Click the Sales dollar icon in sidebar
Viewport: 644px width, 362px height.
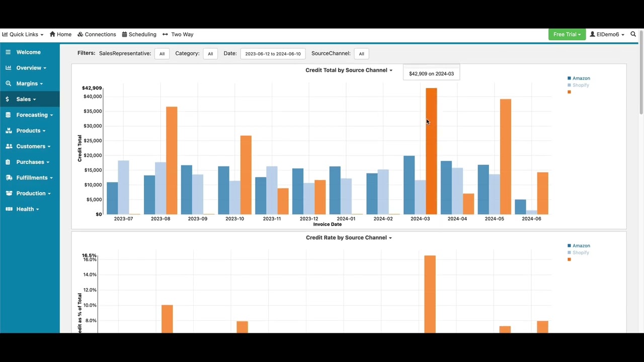pyautogui.click(x=7, y=99)
